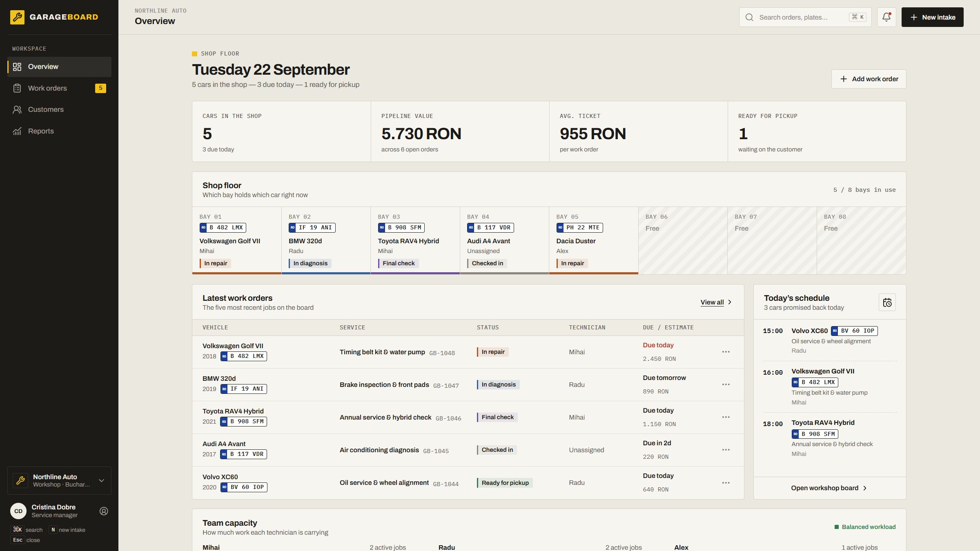Click Add work order button
Image resolution: width=980 pixels, height=551 pixels.
coord(869,79)
